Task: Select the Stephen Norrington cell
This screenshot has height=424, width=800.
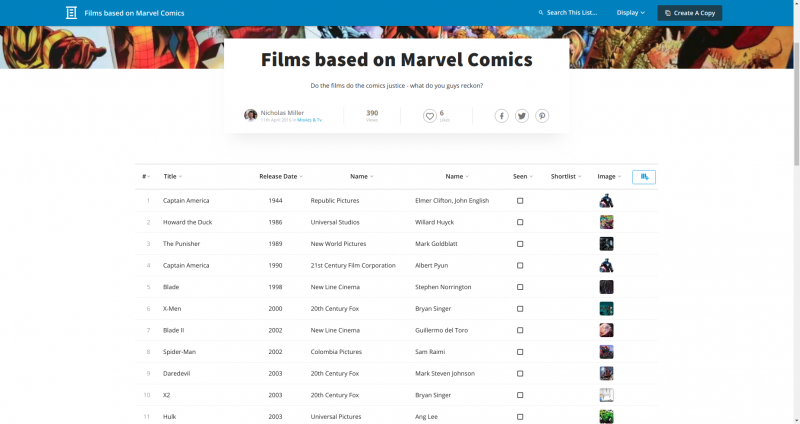Action: point(443,287)
